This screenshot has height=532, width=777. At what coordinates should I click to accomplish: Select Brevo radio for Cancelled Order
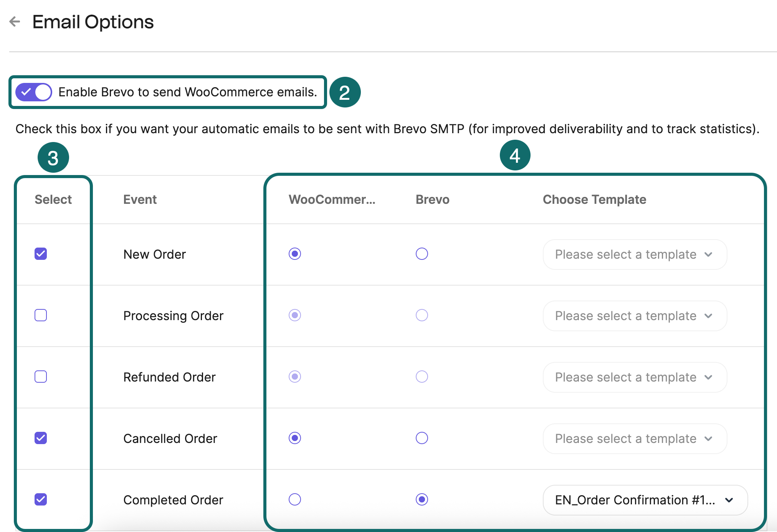point(422,438)
